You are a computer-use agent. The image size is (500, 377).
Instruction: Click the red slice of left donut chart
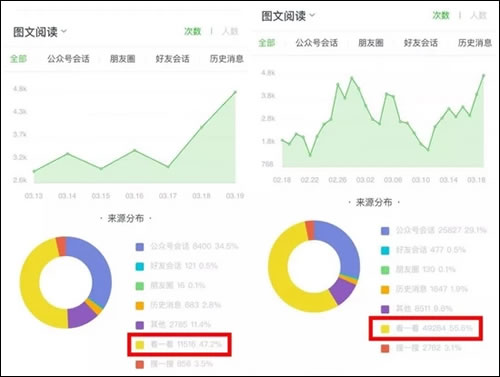click(x=61, y=246)
